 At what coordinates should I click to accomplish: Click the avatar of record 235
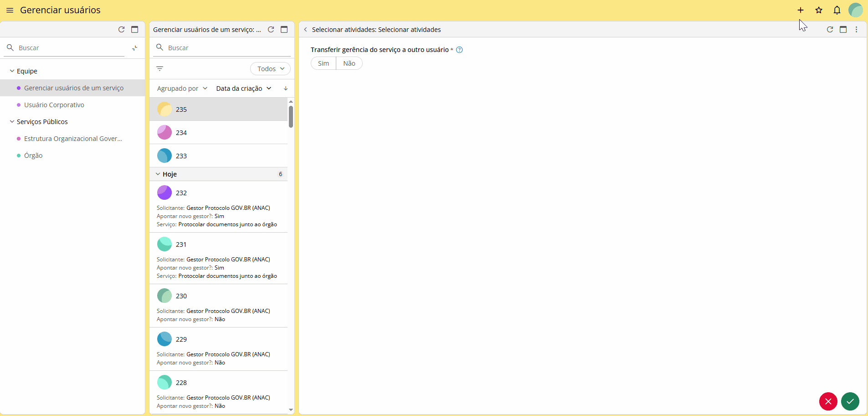click(164, 109)
